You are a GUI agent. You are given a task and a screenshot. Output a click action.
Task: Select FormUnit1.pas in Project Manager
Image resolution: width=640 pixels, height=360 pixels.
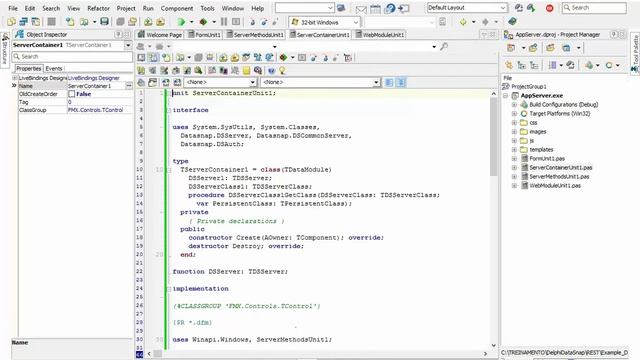click(547, 159)
